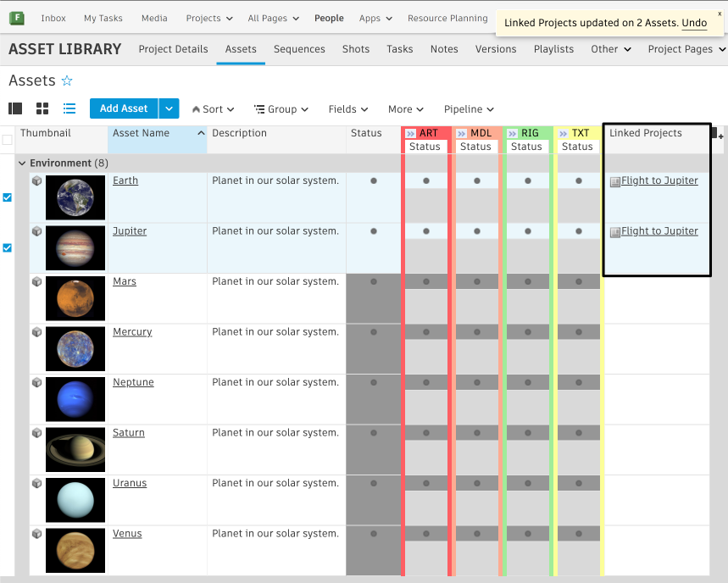
Task: Click the Venus thumbnail image
Action: pyautogui.click(x=75, y=551)
